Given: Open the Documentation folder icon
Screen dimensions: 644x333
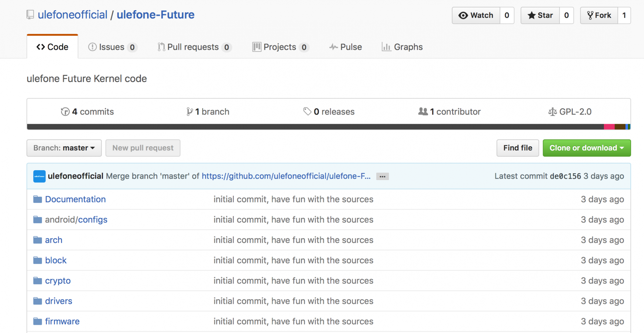Looking at the screenshot, I should [38, 199].
